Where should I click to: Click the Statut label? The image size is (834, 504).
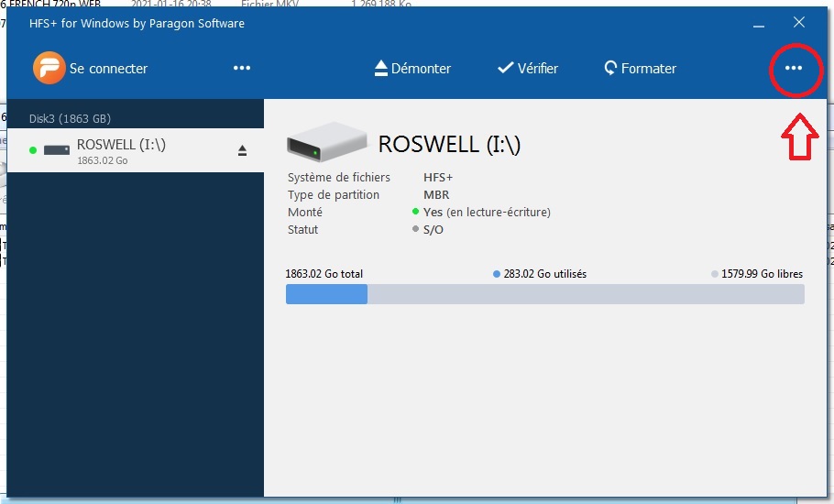(302, 230)
